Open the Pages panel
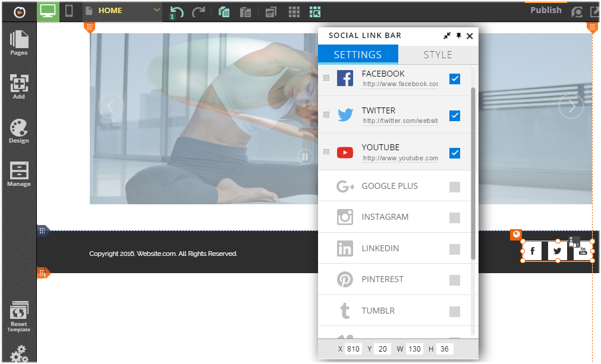 click(18, 43)
